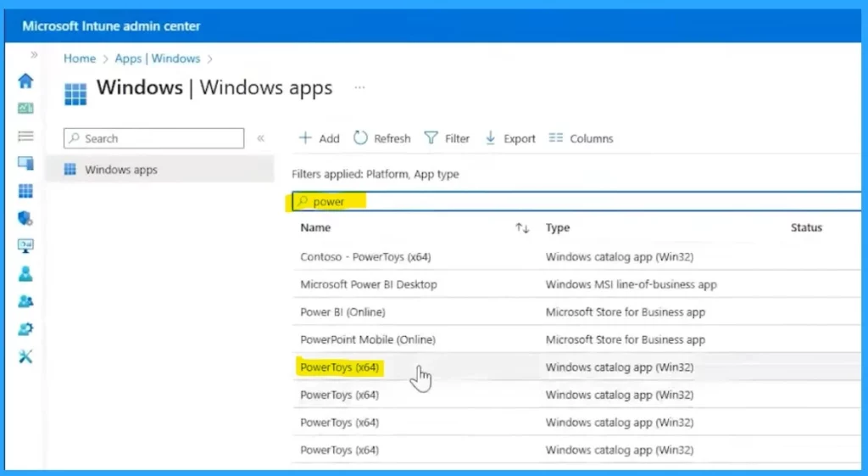Sort by the Type column header
The height and width of the screenshot is (476, 868).
558,227
